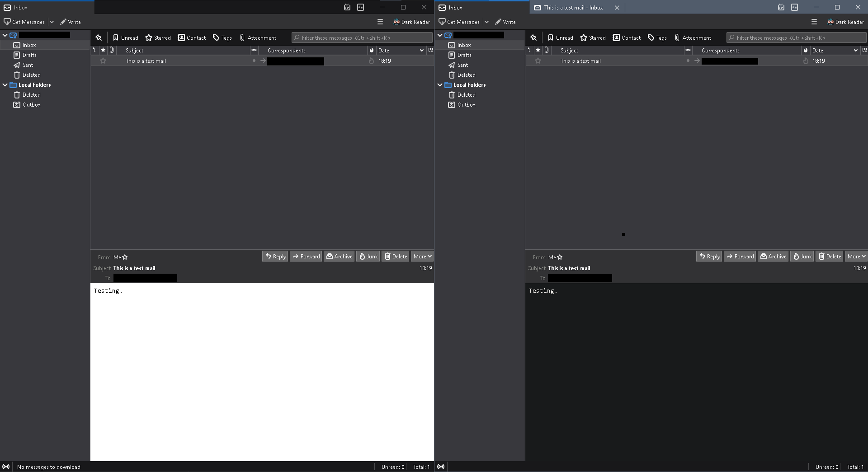
Task: Toggle Attachment filter in right window
Action: tap(693, 37)
